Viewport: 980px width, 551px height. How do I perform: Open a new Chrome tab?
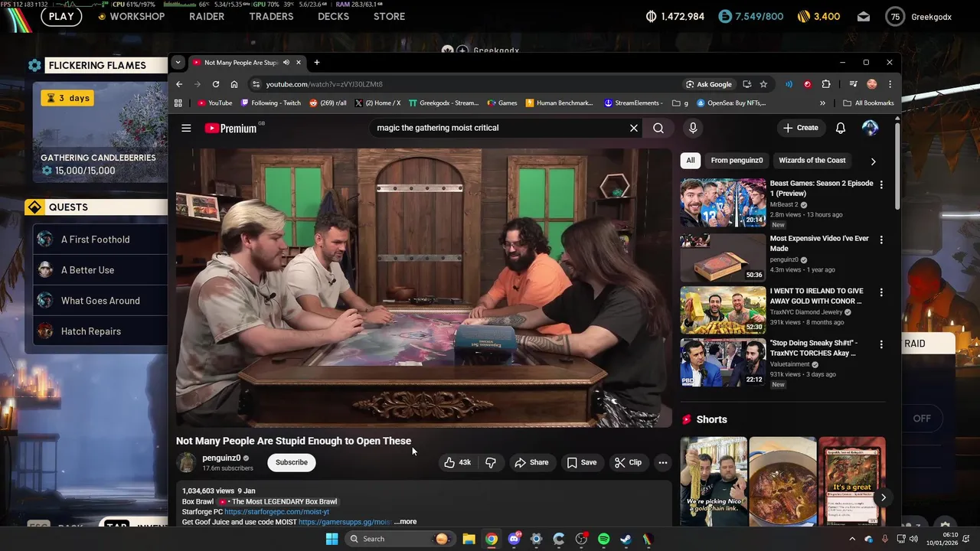[x=317, y=63]
